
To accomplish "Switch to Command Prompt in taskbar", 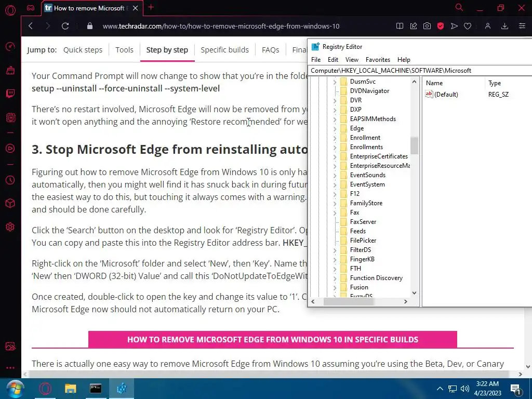I will click(96, 389).
